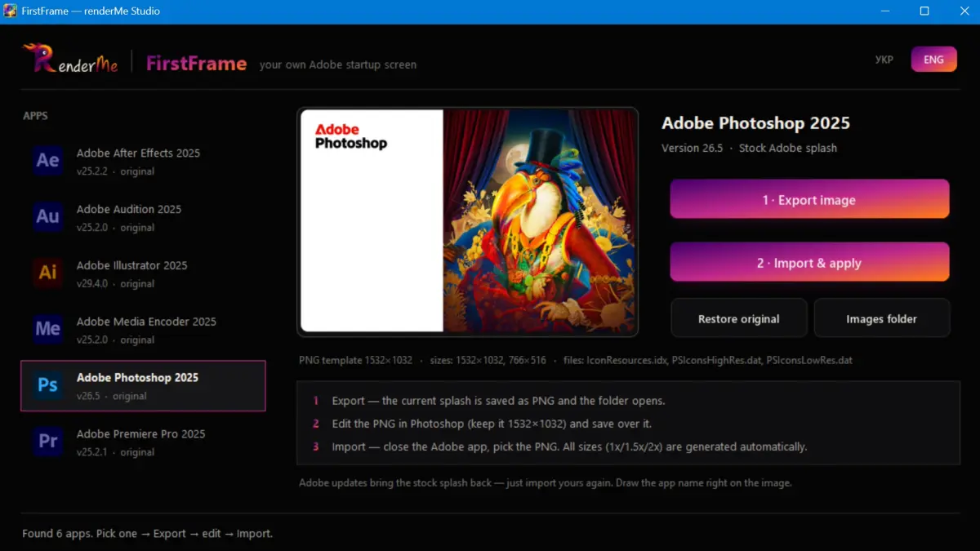Screen dimensions: 980x551
Task: Switch language to ENG
Action: coord(933,60)
